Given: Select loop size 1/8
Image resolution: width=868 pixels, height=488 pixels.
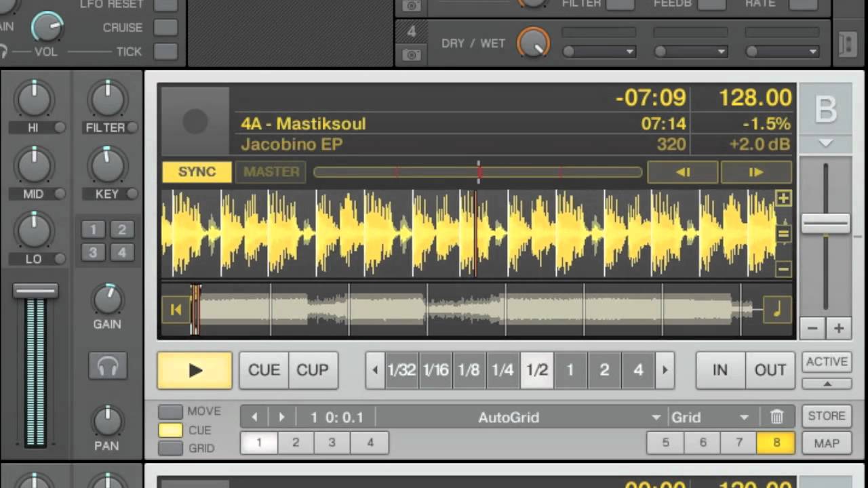Looking at the screenshot, I should coord(469,370).
